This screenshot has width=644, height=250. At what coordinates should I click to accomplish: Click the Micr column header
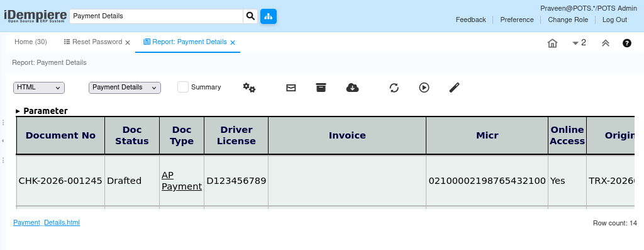(487, 135)
